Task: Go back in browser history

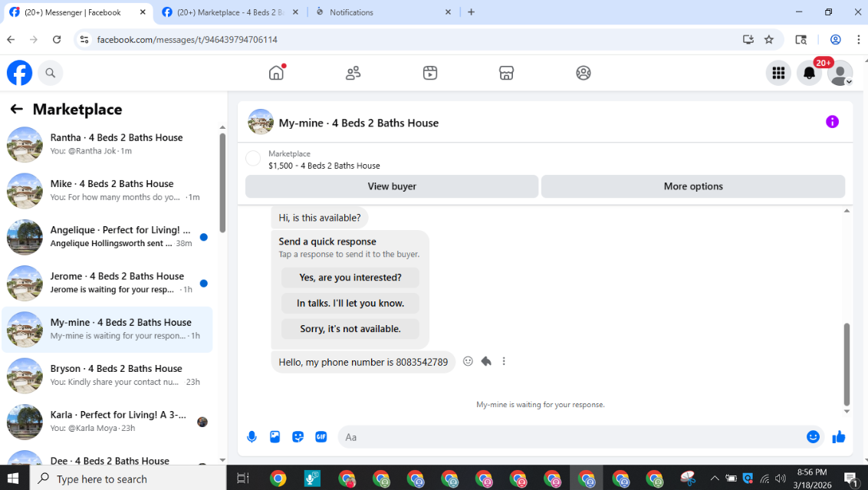Action: tap(11, 39)
